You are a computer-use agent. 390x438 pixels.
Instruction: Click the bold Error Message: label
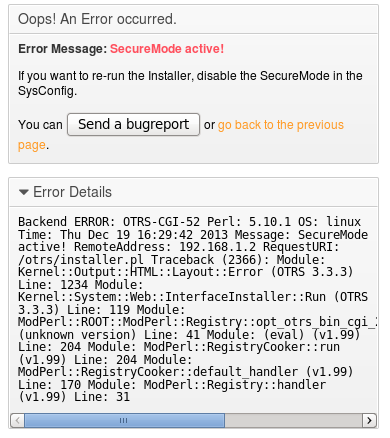(x=63, y=49)
